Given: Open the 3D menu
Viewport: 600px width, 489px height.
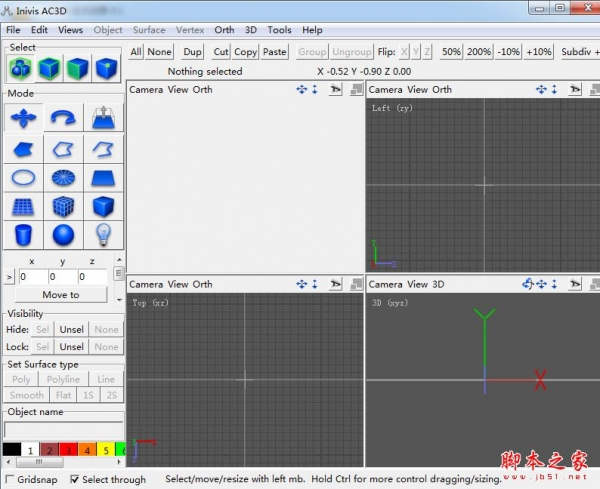Looking at the screenshot, I should (x=251, y=30).
